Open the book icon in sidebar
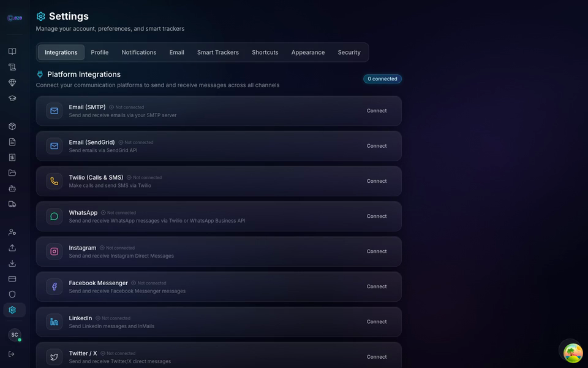The height and width of the screenshot is (368, 588). (x=12, y=52)
